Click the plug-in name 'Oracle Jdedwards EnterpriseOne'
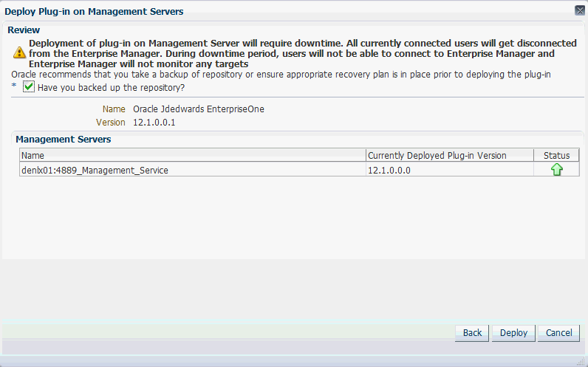 (x=199, y=109)
